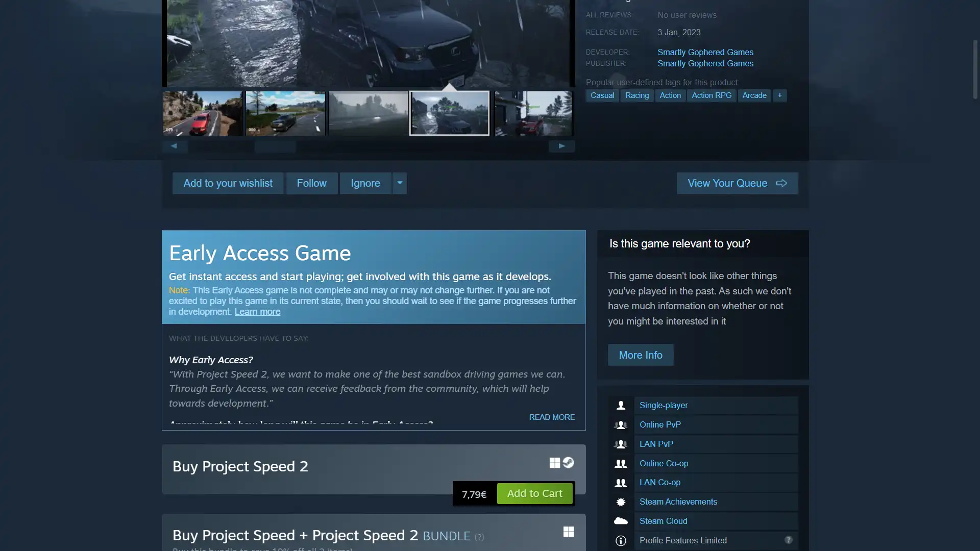Click the page vertical scrollbar thumb
The width and height of the screenshot is (980, 551).
[975, 69]
